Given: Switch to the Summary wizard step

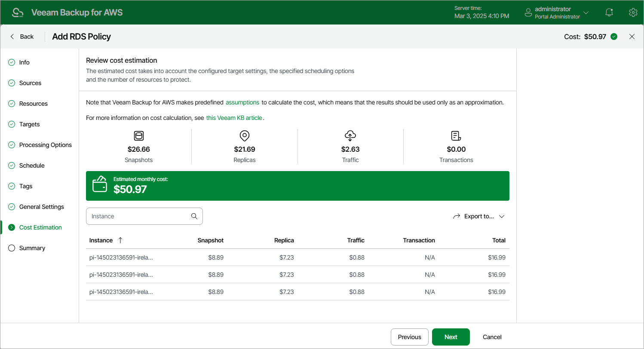Looking at the screenshot, I should (32, 248).
